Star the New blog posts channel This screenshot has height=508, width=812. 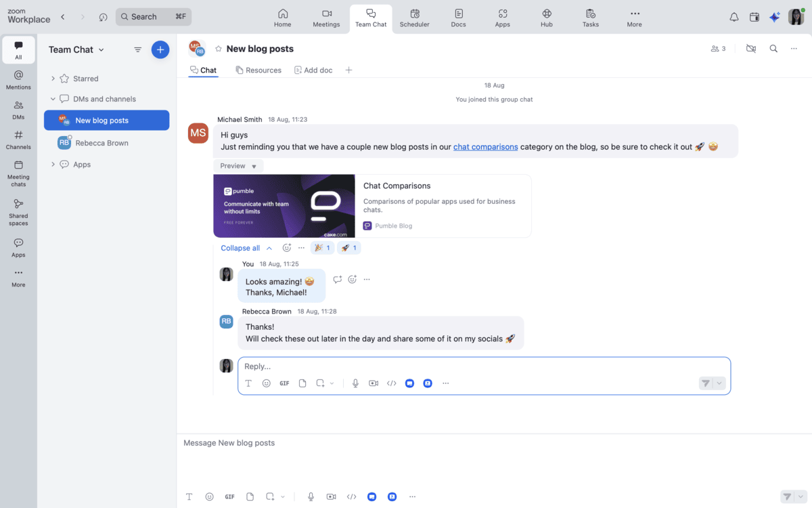pos(218,48)
